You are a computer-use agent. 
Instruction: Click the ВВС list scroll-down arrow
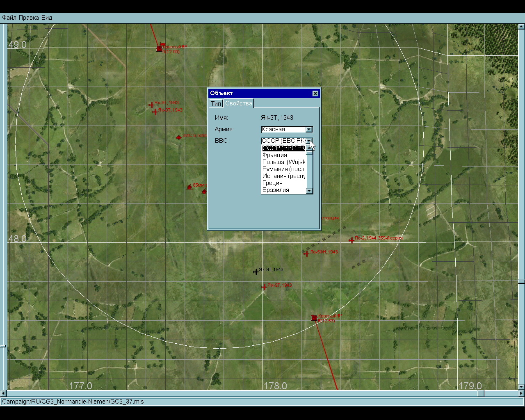[x=309, y=191]
